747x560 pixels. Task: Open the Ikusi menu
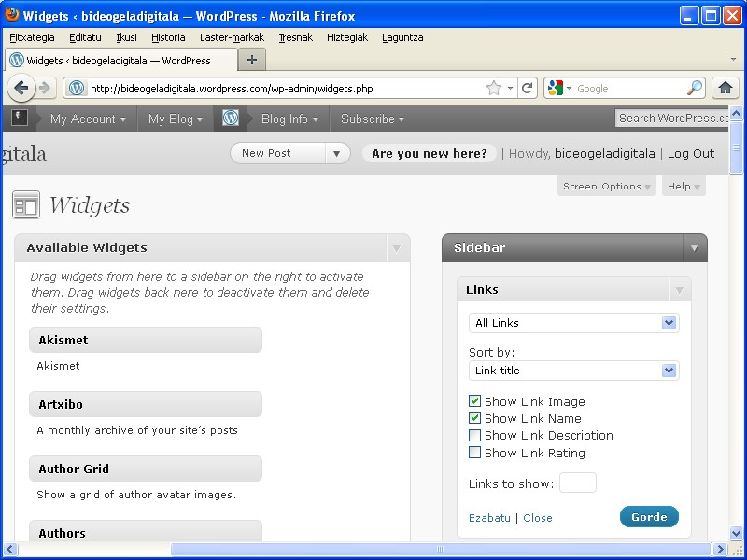[126, 37]
